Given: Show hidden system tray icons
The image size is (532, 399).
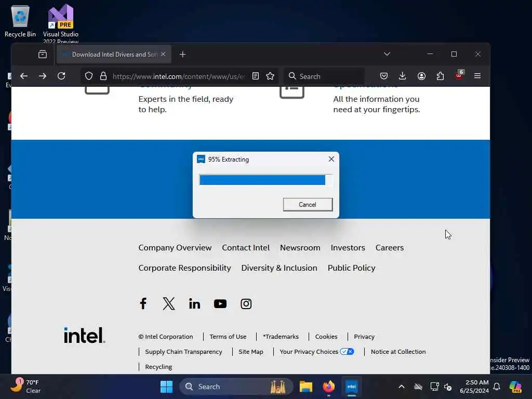Looking at the screenshot, I should (402, 387).
